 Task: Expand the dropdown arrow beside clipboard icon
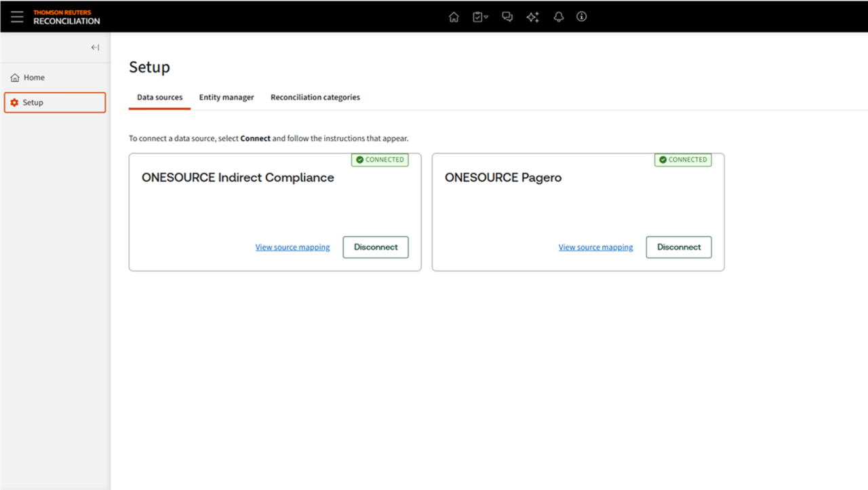(x=486, y=17)
